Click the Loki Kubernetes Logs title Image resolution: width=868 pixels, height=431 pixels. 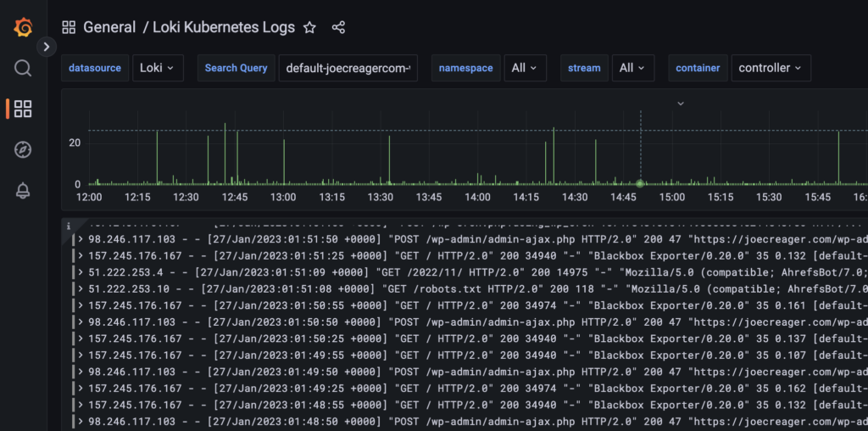pyautogui.click(x=224, y=27)
